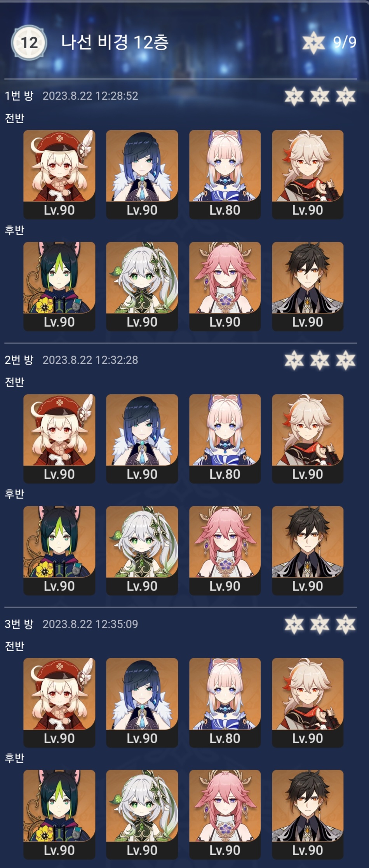Select Klee portrait in Chamber 2 first half

59,438
